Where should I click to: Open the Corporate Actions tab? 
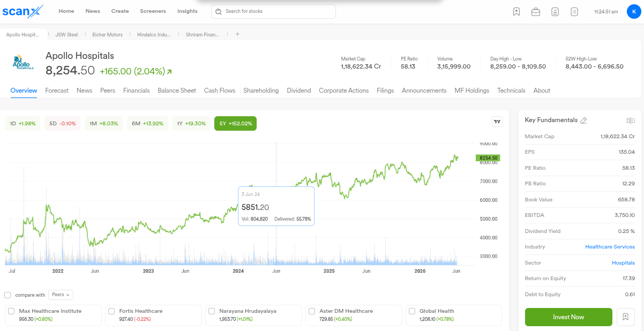coord(344,91)
